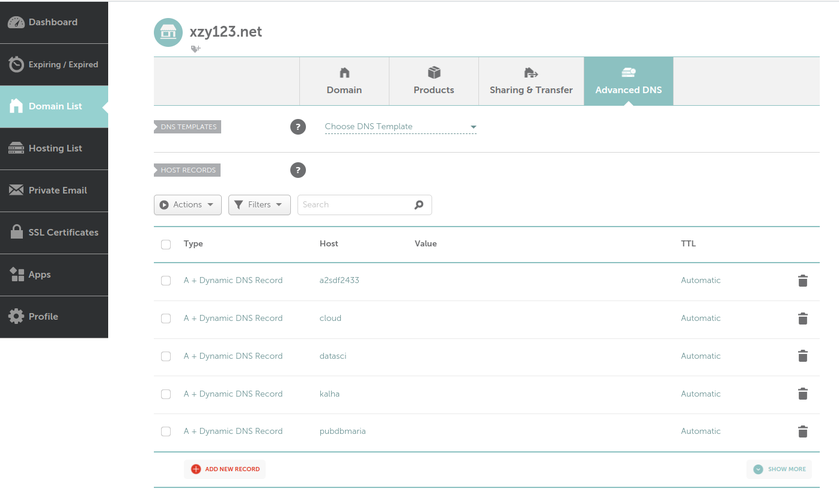Viewport: 839px width, 497px height.
Task: Switch to the Products tab
Action: (433, 81)
